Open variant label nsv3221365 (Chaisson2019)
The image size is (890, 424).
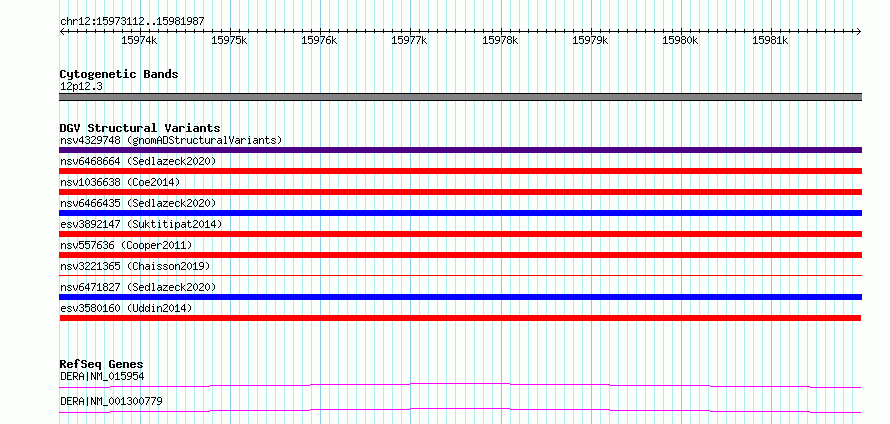(135, 266)
